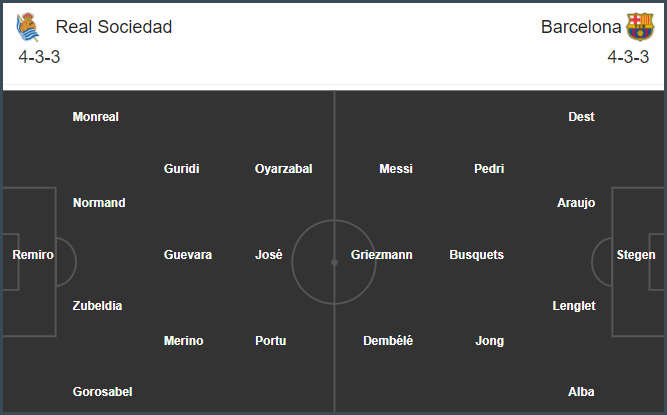Screen dimensions: 667x415
Task: Select Lenglet in Barcelona defense
Action: pos(574,306)
